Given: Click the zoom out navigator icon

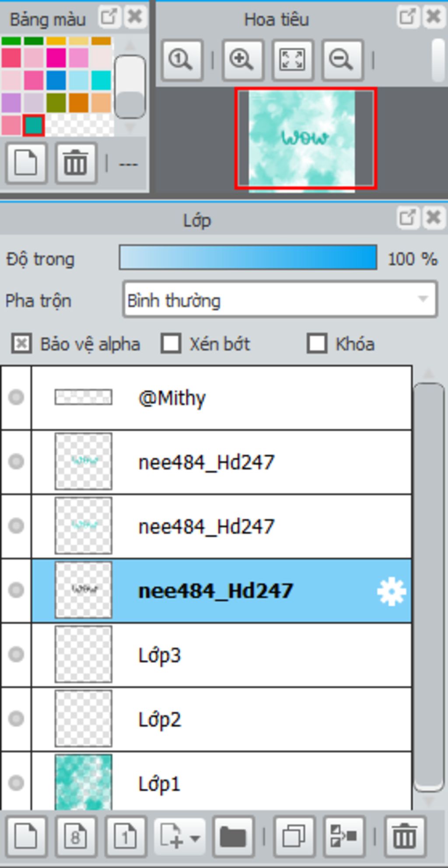Looking at the screenshot, I should [343, 60].
